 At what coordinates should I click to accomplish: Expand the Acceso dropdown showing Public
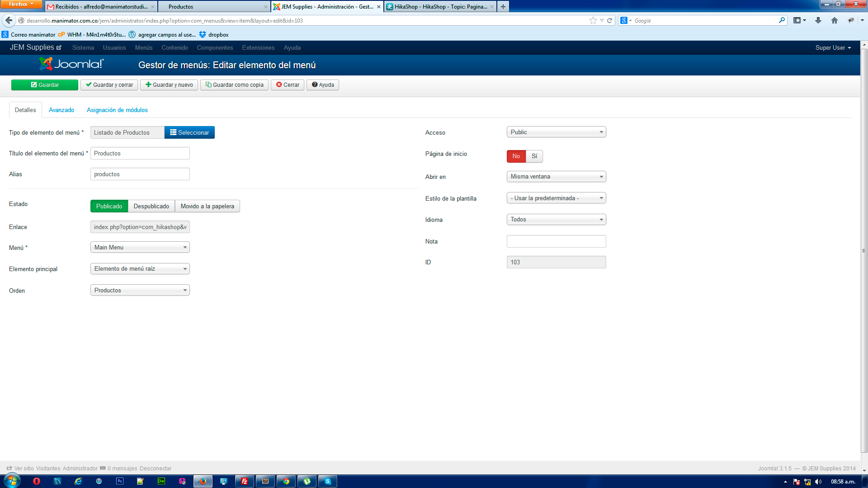pos(556,132)
